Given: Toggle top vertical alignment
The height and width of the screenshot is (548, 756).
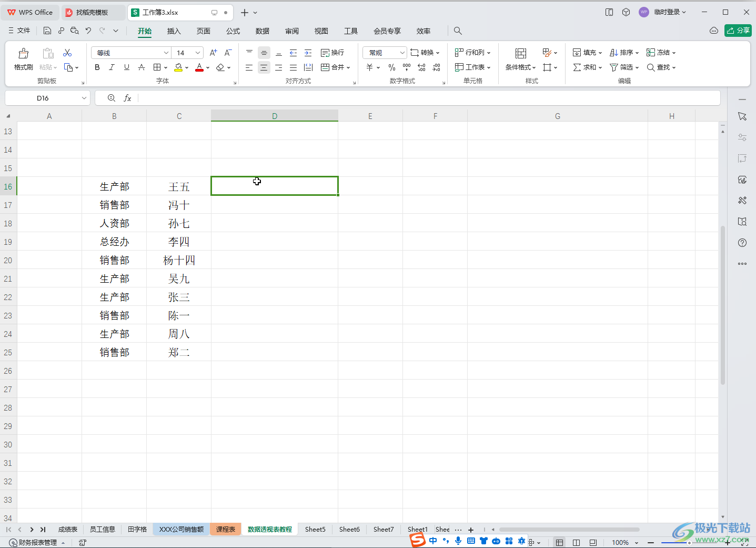Looking at the screenshot, I should [x=249, y=53].
